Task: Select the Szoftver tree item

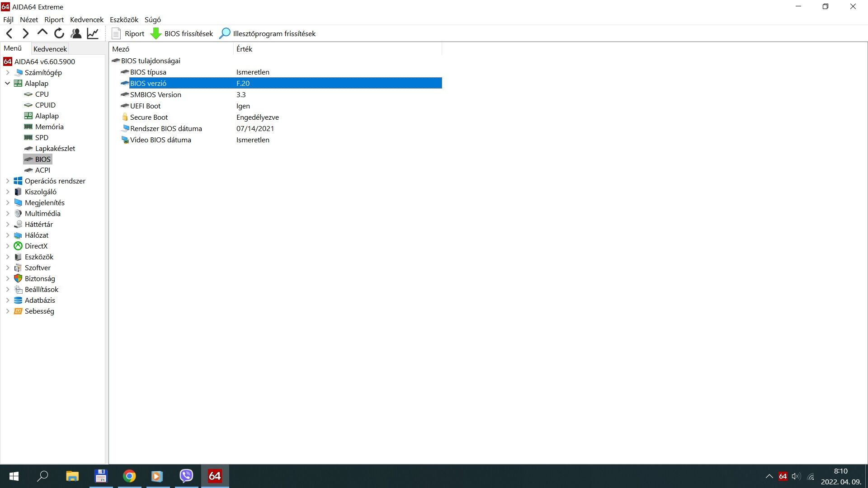Action: pos(38,267)
